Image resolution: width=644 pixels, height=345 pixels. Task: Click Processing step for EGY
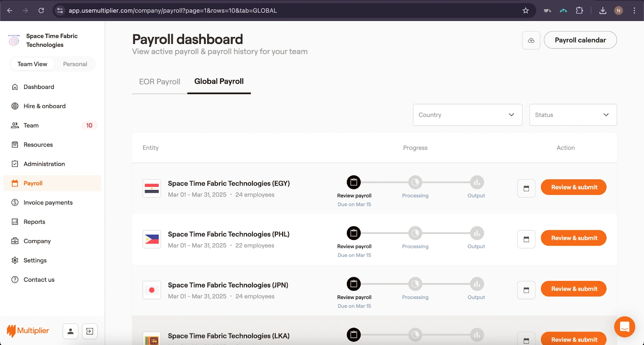(415, 182)
